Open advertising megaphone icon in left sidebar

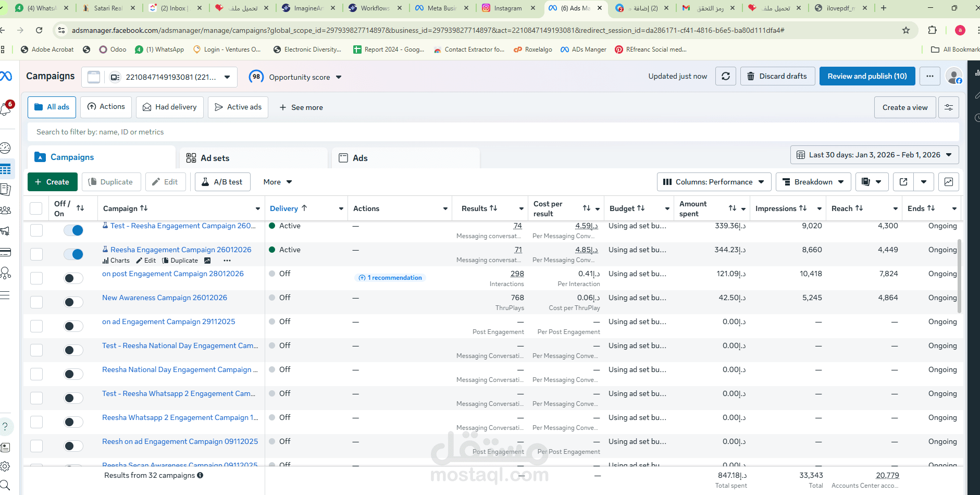[x=5, y=231]
